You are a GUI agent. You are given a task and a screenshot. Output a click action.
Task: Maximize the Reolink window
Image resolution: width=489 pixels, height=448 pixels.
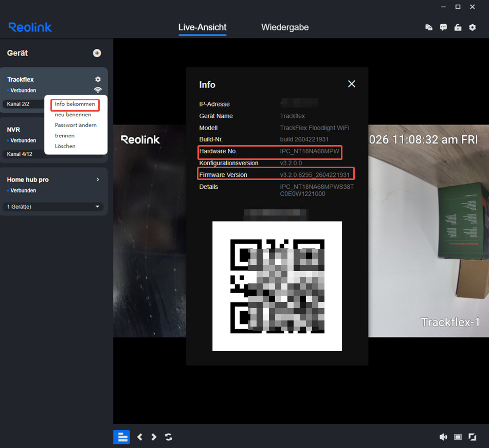(x=458, y=7)
